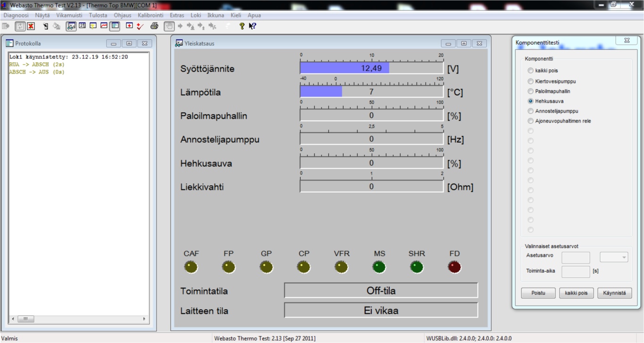Open the red line graph view icon
644x343 pixels.
tap(104, 26)
